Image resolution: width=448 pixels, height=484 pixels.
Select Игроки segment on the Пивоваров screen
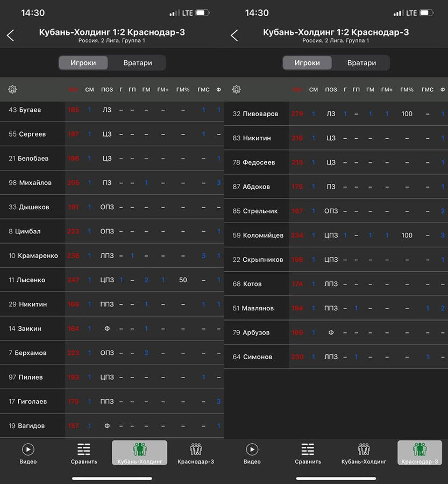coord(307,63)
